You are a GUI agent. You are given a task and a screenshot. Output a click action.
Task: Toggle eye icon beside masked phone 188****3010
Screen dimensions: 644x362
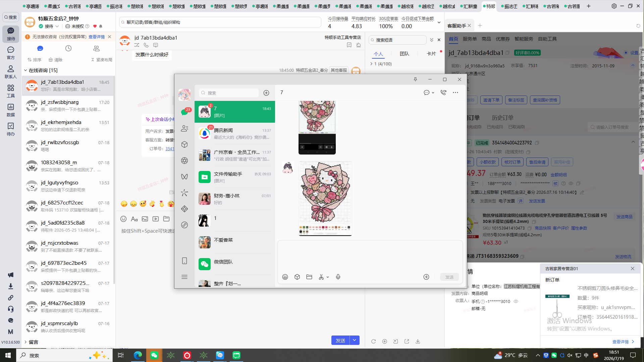tap(571, 183)
